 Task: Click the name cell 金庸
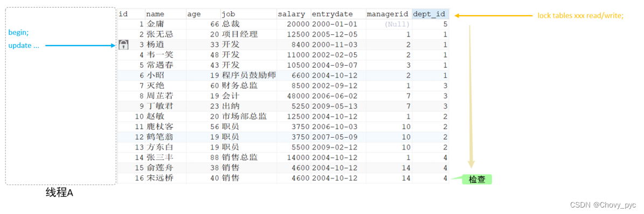[x=165, y=24]
